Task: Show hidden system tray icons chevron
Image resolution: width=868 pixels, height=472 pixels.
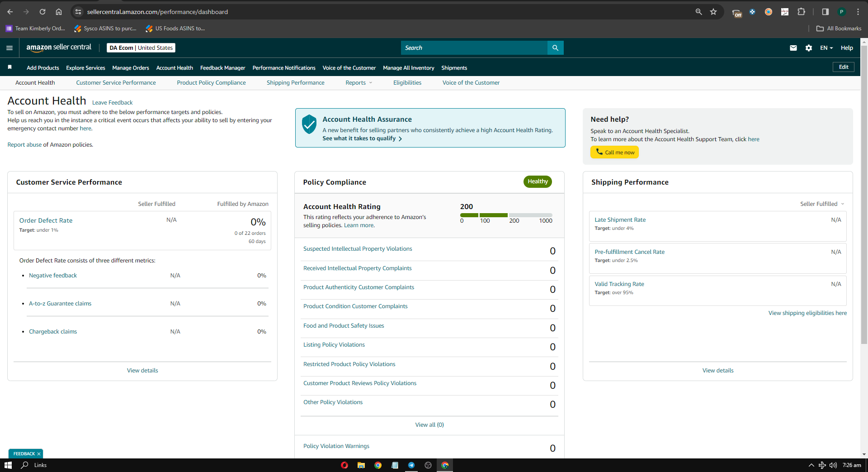Action: coord(811,465)
